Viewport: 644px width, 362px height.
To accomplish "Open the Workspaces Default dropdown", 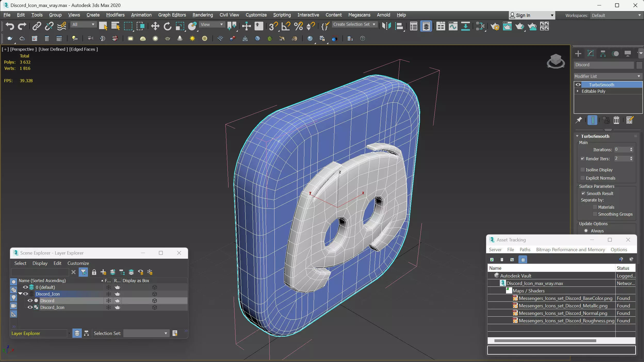I will pos(616,15).
